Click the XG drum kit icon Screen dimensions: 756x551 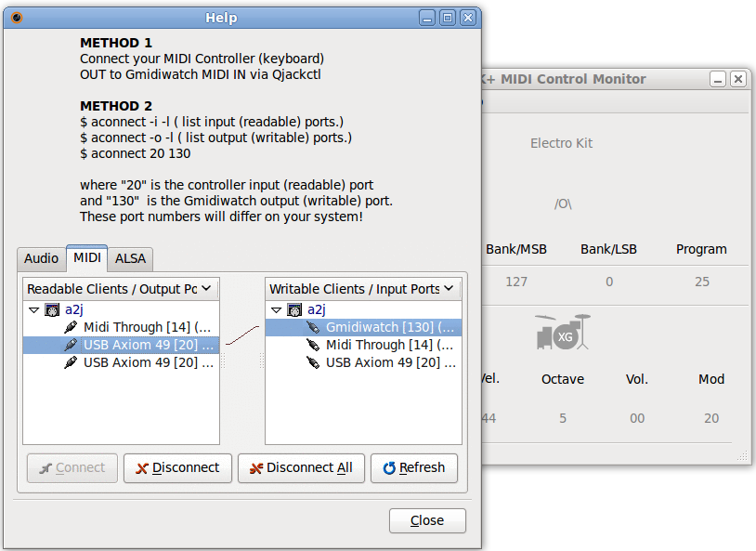click(x=563, y=333)
